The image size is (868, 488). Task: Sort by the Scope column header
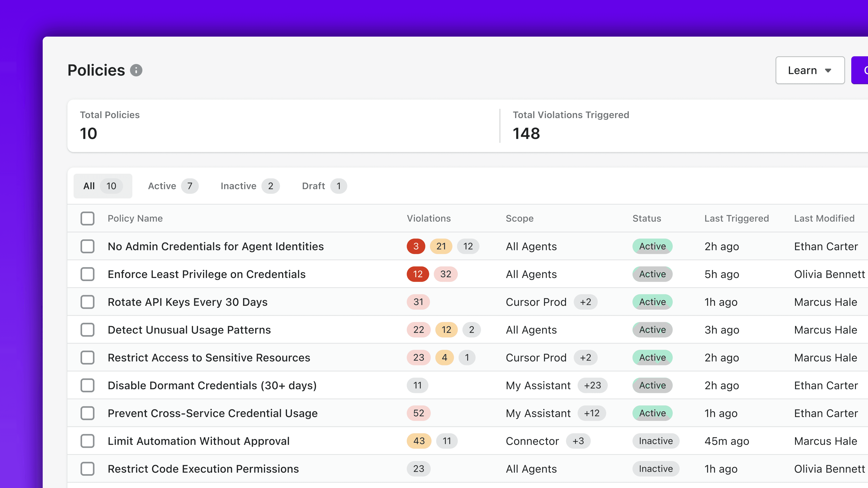(x=520, y=218)
